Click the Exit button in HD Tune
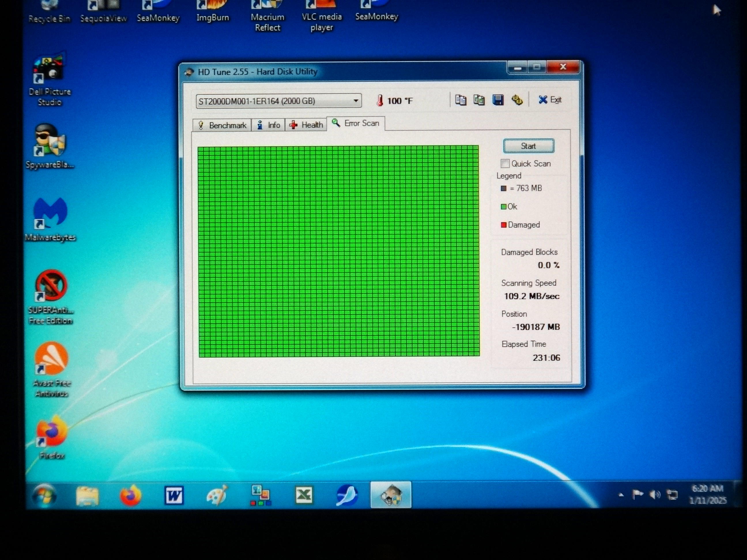The width and height of the screenshot is (747, 560). point(550,100)
